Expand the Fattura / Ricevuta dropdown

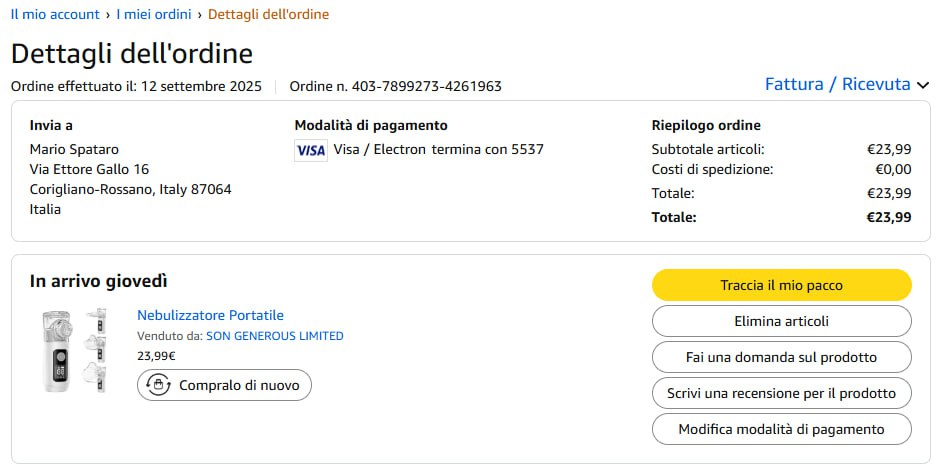click(846, 84)
